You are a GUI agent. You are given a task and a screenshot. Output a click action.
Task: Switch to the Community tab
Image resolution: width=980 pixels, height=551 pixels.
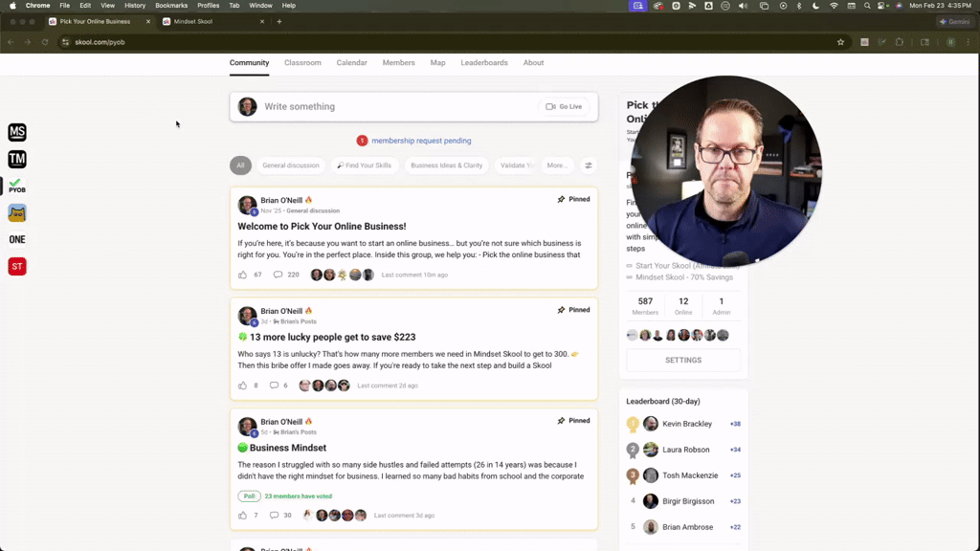point(249,62)
